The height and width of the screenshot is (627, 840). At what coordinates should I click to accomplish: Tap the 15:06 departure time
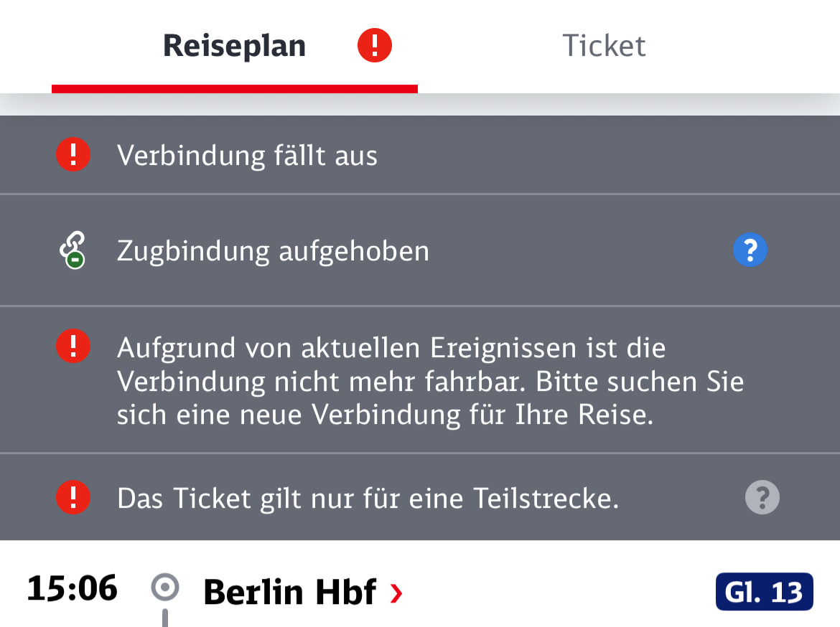pos(73,590)
